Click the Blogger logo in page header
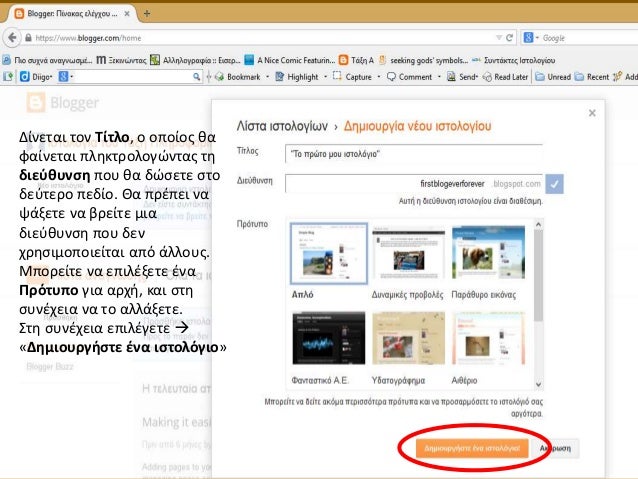This screenshot has height=479, width=638. (x=63, y=103)
